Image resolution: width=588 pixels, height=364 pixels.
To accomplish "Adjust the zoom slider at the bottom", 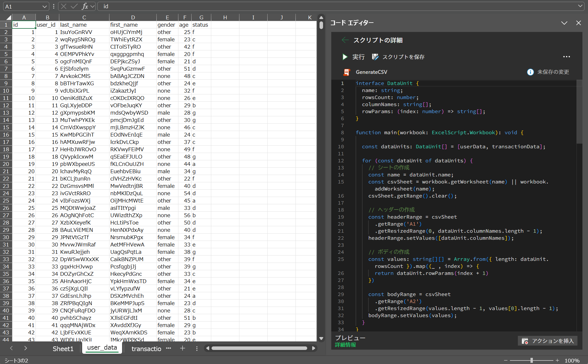I will pos(531,360).
